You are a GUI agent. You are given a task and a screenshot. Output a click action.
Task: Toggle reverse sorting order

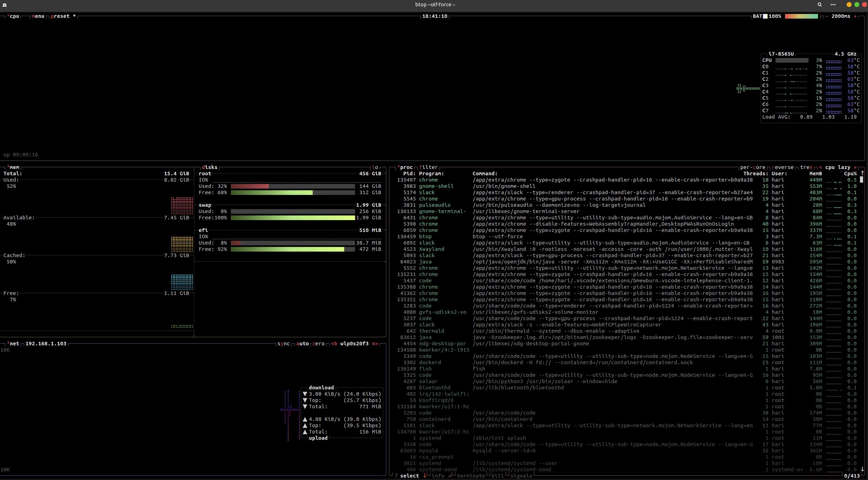(783, 167)
